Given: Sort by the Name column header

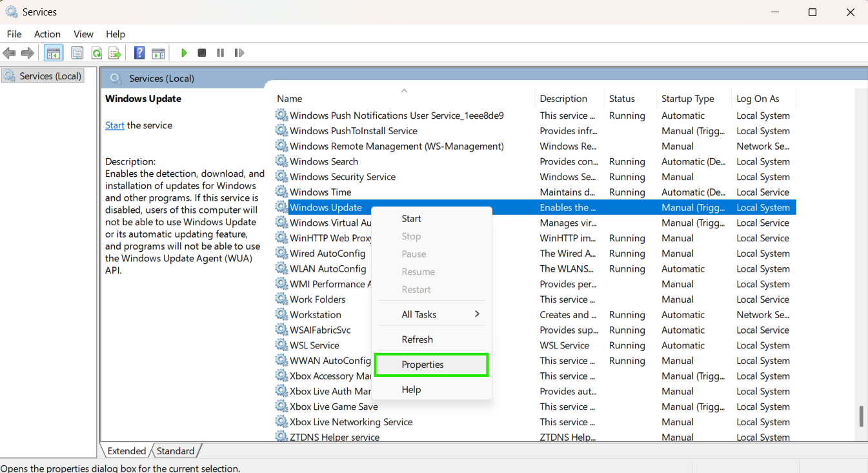Looking at the screenshot, I should coord(403,99).
